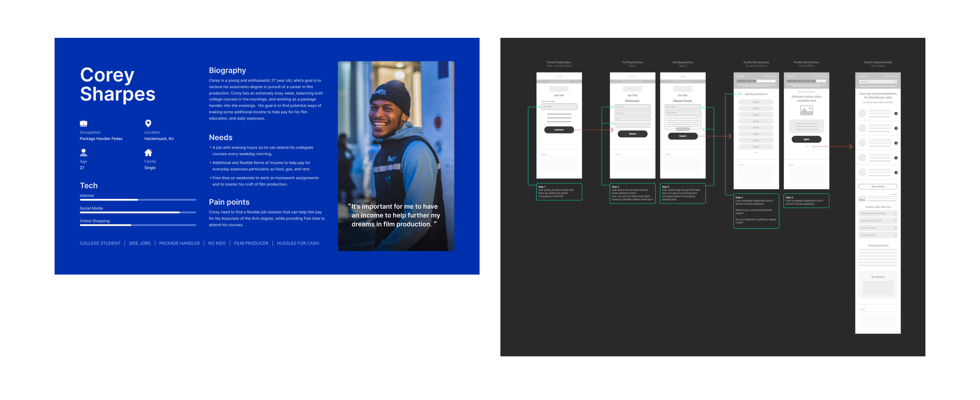This screenshot has width=980, height=400.
Task: Click the Family house icon
Action: (x=148, y=153)
